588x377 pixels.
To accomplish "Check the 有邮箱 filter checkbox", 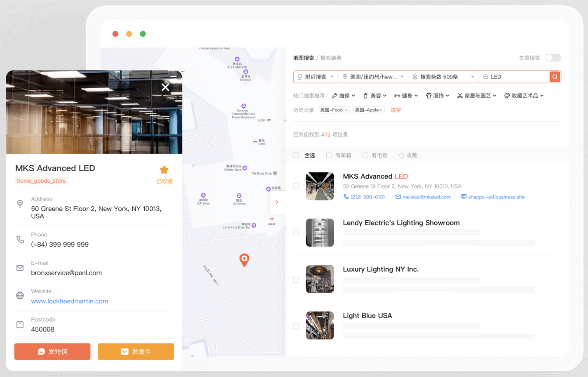I will (x=329, y=155).
